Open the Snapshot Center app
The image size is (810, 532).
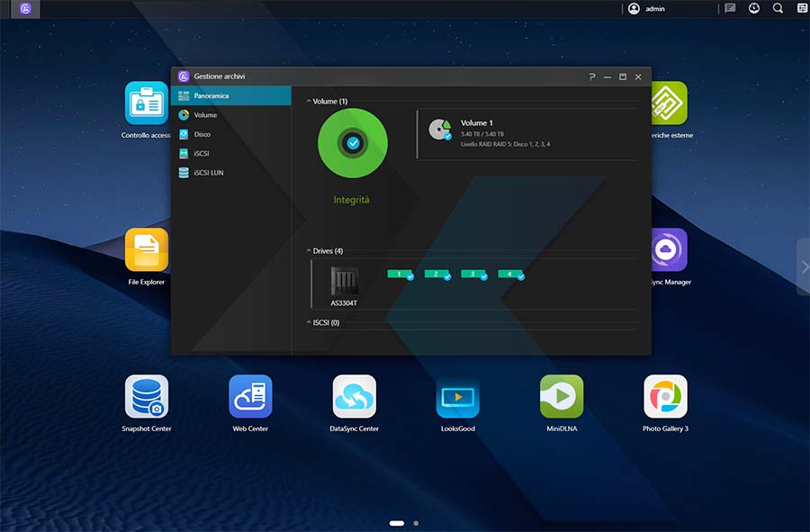146,397
